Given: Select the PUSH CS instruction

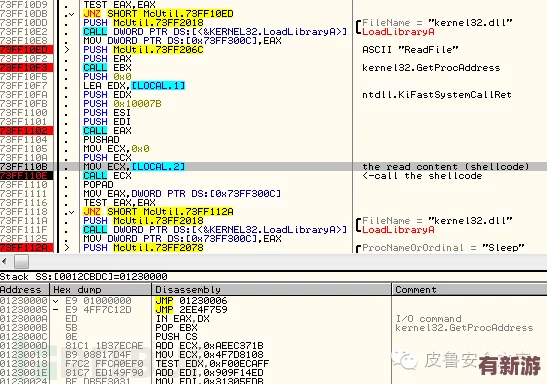Looking at the screenshot, I should [177, 337].
